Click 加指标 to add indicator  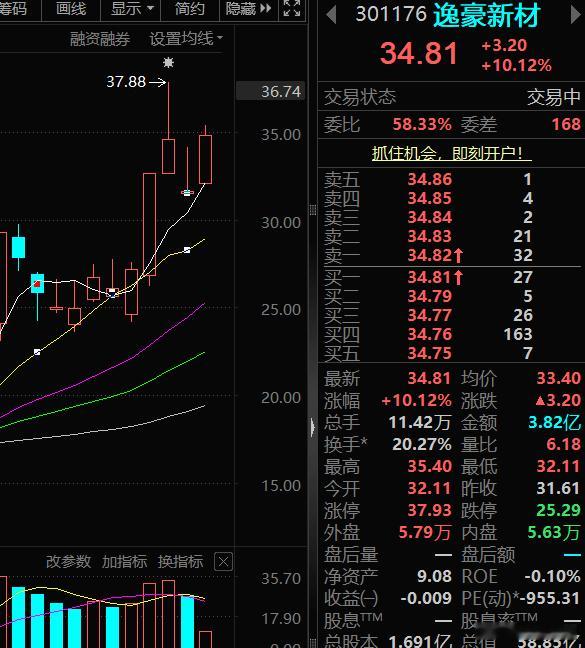tap(124, 562)
